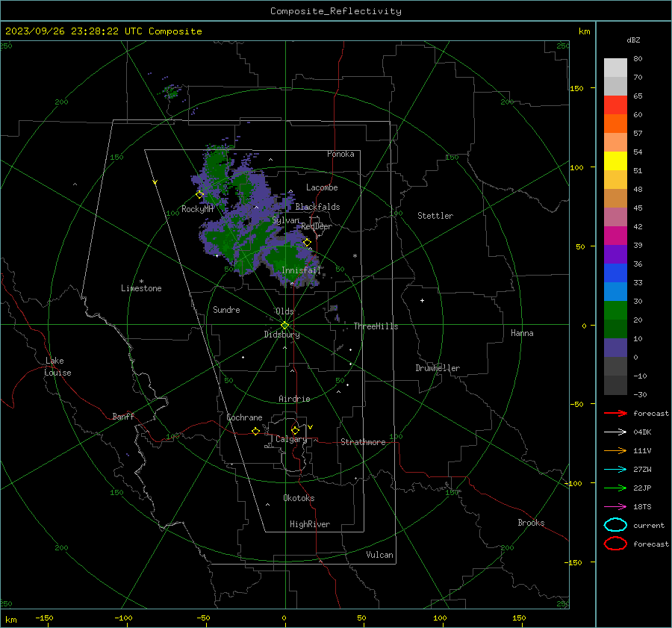Screen dimensions: 672x628
Task: Click the Drumheller label
Action: 438,368
